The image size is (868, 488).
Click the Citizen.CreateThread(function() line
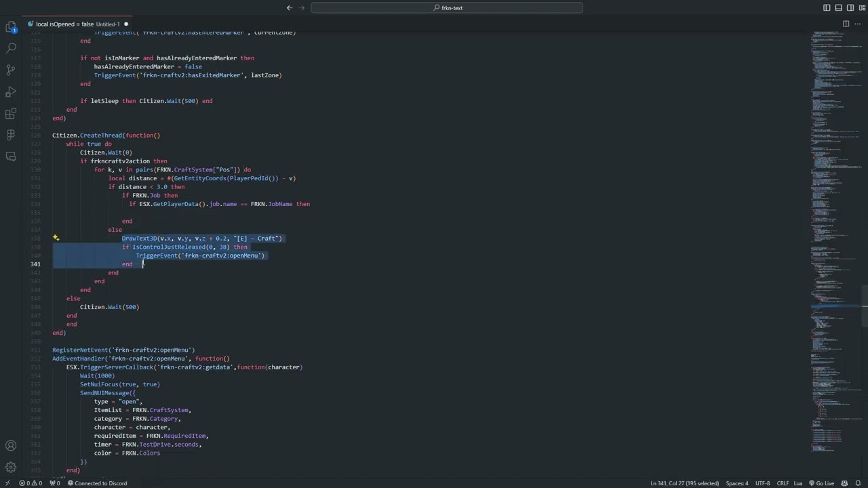point(106,136)
